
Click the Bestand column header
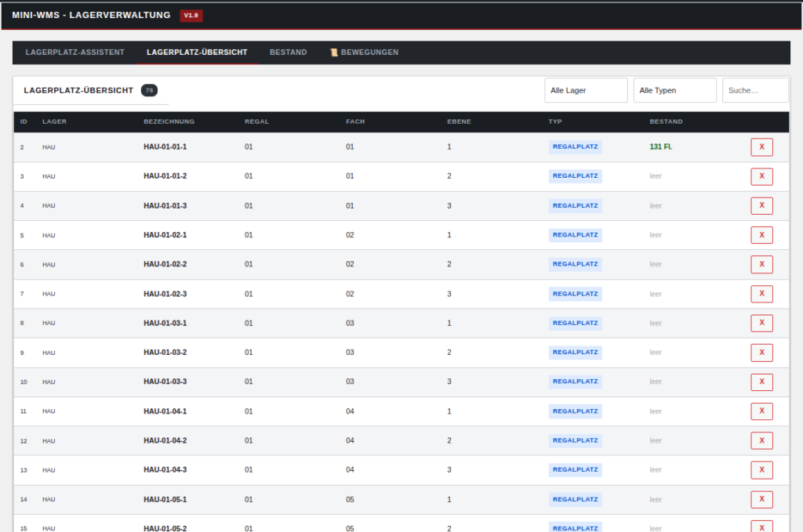[x=666, y=122]
